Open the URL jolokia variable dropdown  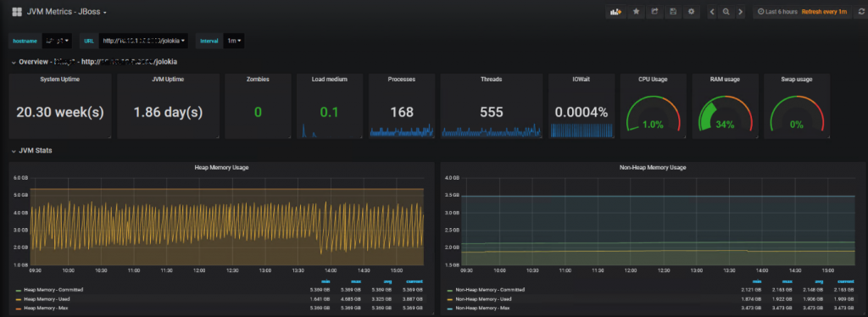tap(142, 41)
